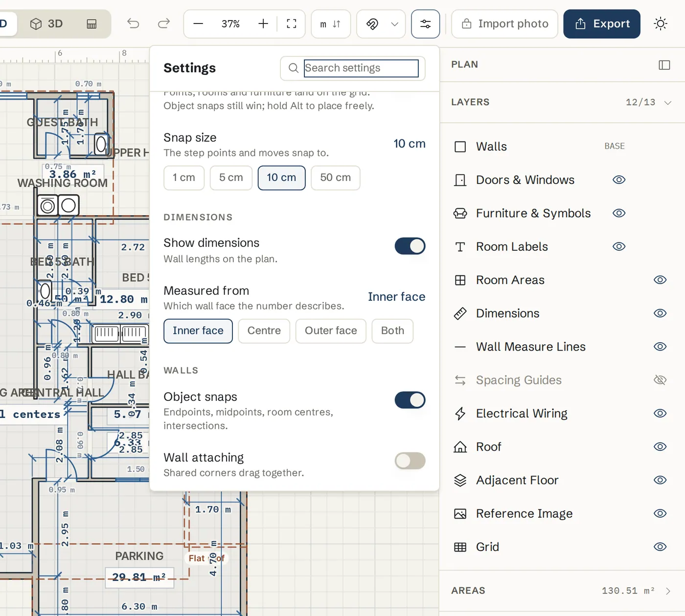Switch to the 3D view tab
685x616 pixels.
(46, 23)
